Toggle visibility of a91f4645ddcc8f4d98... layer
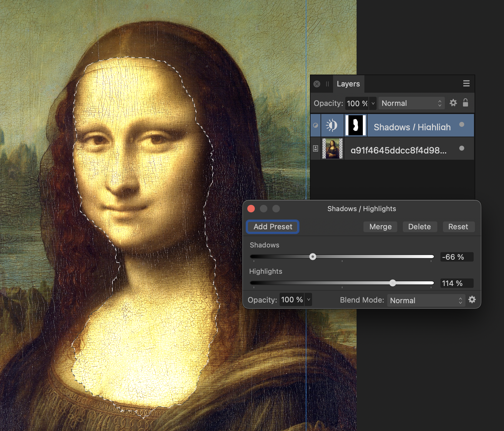 (x=462, y=148)
